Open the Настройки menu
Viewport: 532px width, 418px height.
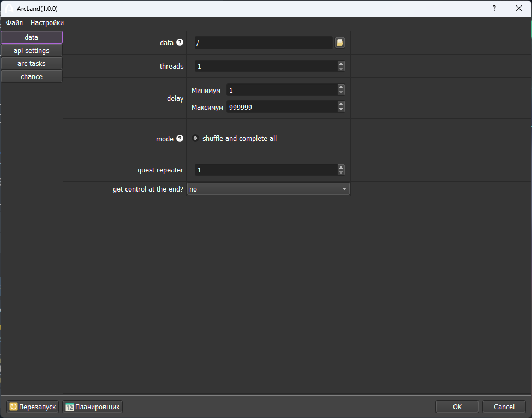(x=47, y=23)
